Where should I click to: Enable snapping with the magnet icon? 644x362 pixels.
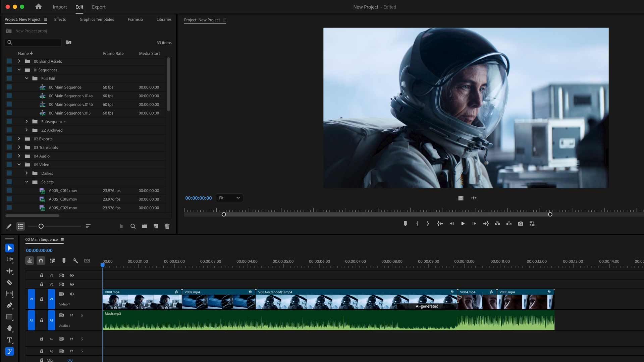(x=41, y=260)
